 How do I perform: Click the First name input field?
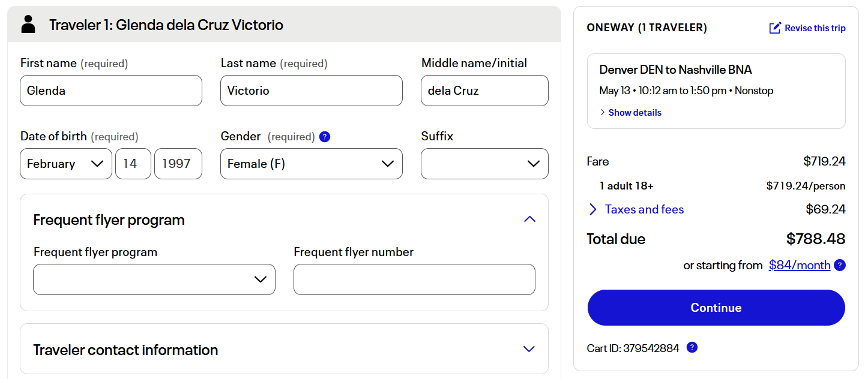point(111,91)
